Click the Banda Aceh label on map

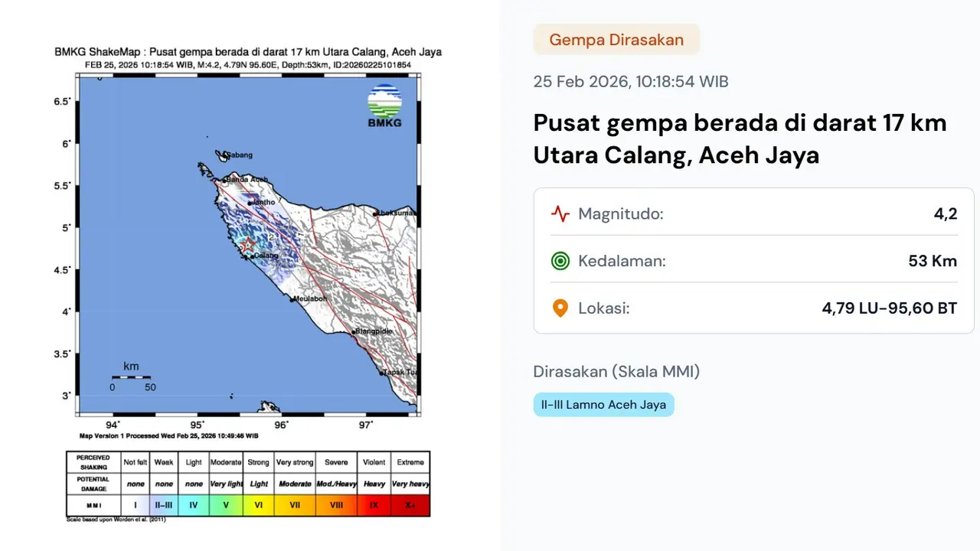[x=247, y=180]
